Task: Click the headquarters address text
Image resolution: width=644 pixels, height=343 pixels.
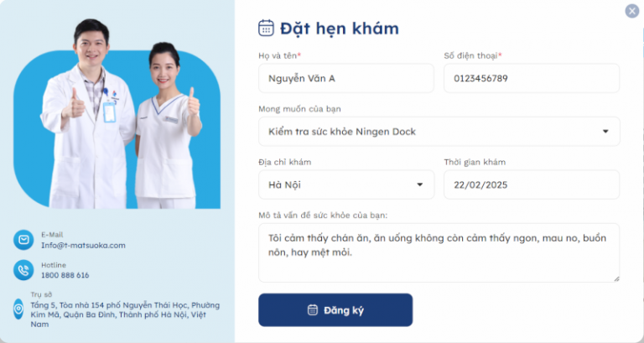Action: (x=125, y=314)
